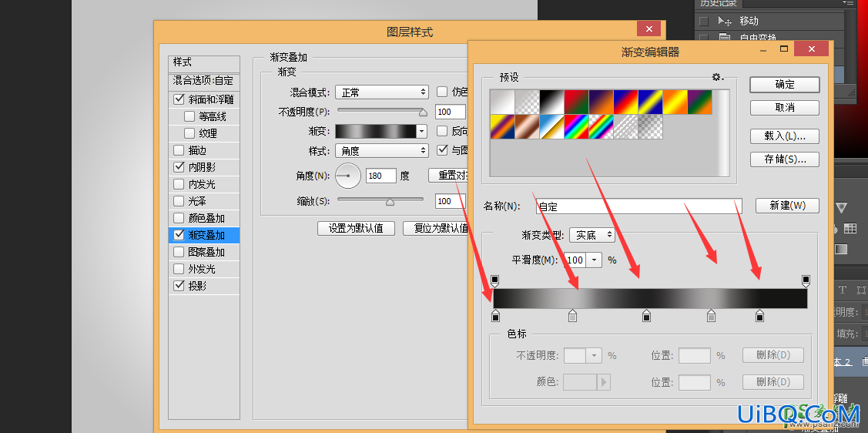Enable the 等高线 checkbox

pyautogui.click(x=189, y=117)
